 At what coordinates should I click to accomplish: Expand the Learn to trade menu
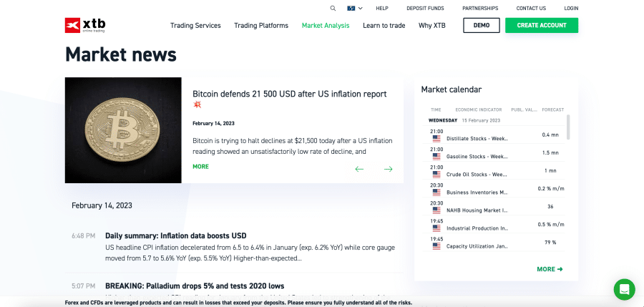pyautogui.click(x=384, y=26)
